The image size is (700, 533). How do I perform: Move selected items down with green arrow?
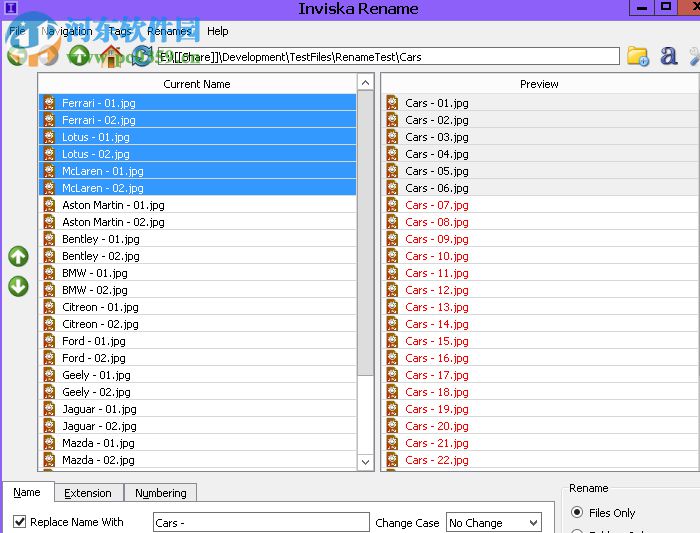click(x=18, y=287)
